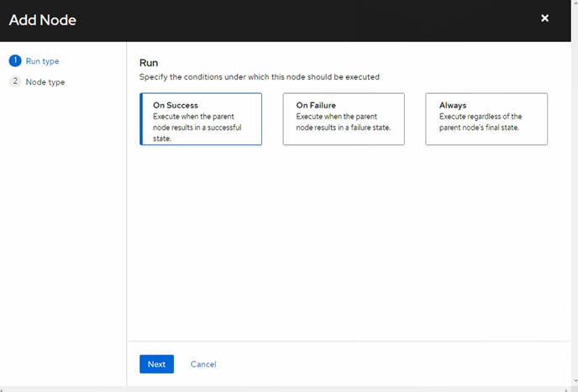Image resolution: width=578 pixels, height=392 pixels.
Task: Click the Run section heading
Action: (x=149, y=63)
